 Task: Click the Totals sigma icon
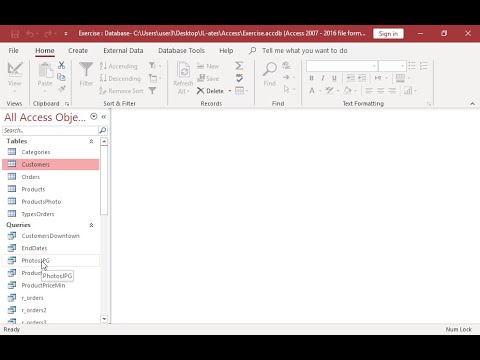click(239, 66)
